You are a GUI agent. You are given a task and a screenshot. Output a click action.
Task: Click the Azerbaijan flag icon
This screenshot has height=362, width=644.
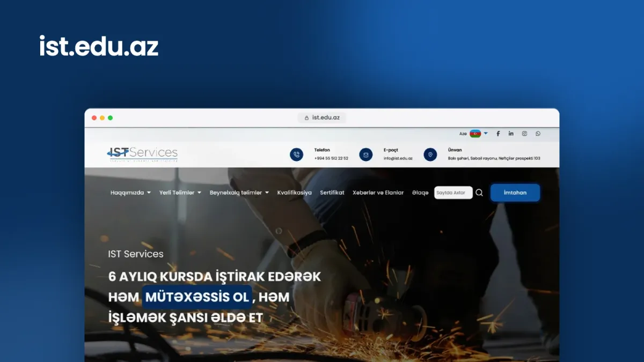click(475, 134)
